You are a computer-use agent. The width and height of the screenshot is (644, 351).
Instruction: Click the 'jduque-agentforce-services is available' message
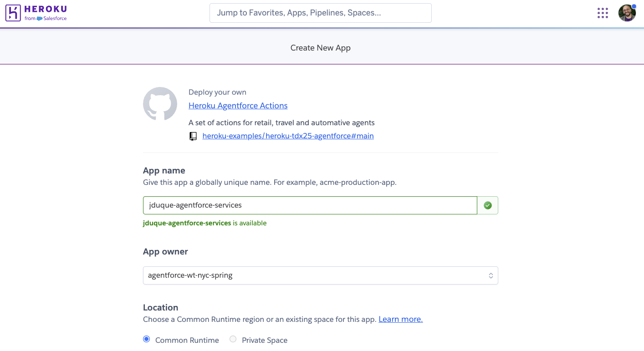(x=204, y=223)
